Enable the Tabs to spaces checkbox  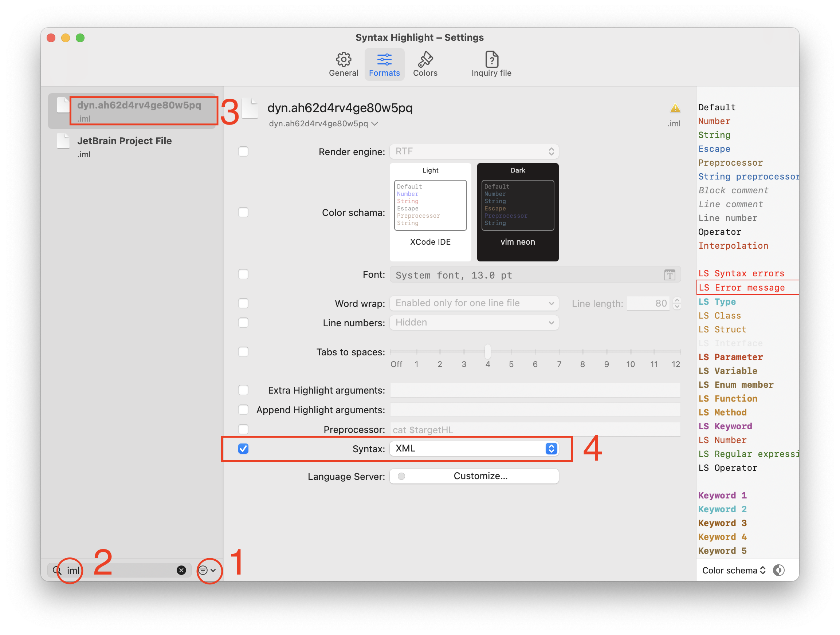click(x=243, y=352)
